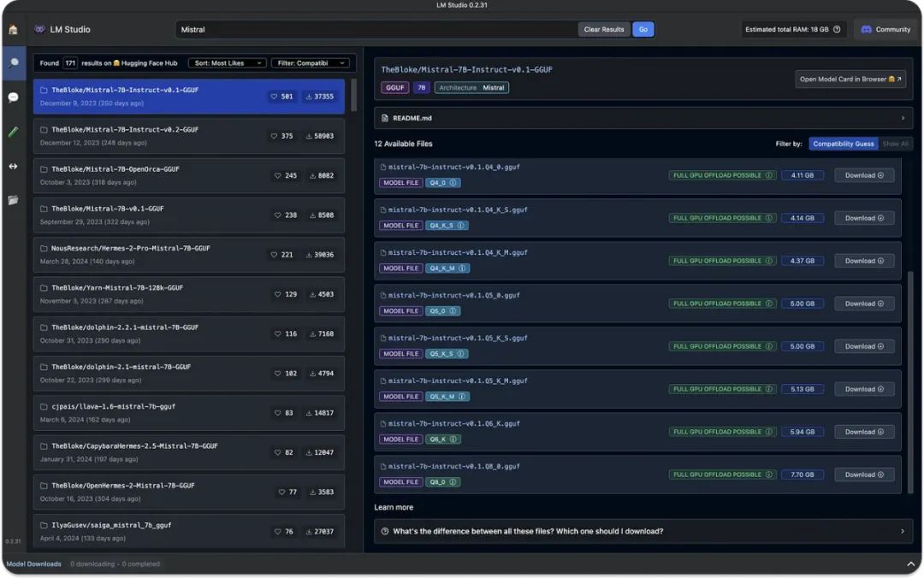Click question icon in Learn more row
This screenshot has height=578, width=924.
pyautogui.click(x=385, y=532)
